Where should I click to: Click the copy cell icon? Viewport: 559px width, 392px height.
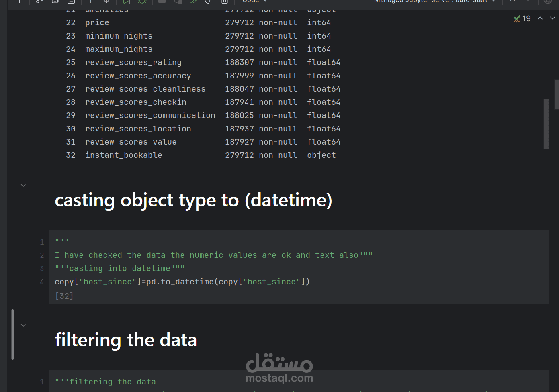click(55, 2)
